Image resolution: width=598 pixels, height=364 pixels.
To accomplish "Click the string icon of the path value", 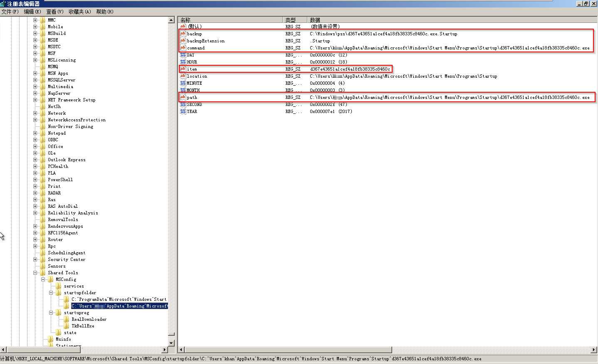I will [x=183, y=97].
